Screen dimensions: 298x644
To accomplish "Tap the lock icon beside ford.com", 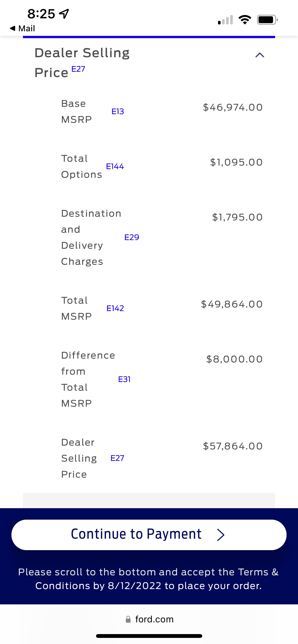I will 128,619.
